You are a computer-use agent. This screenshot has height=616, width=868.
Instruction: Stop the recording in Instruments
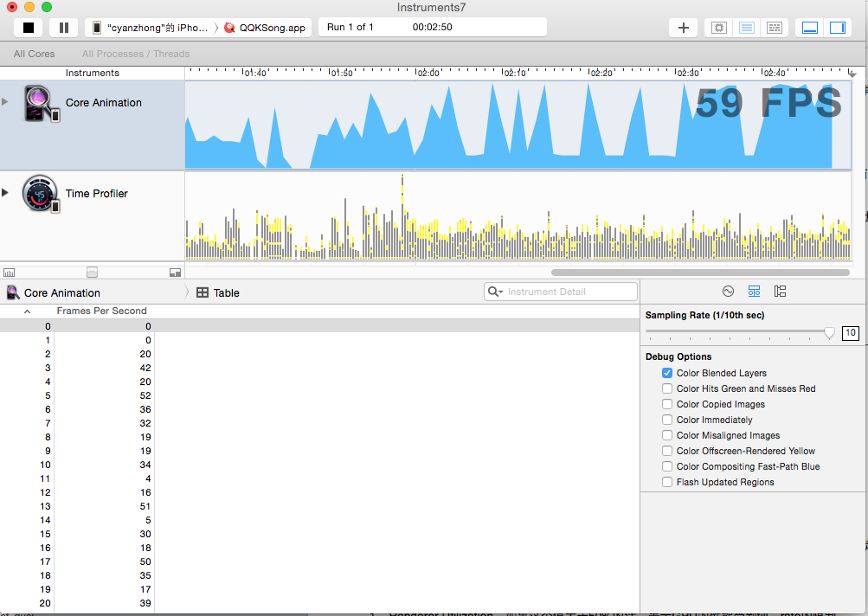[x=28, y=28]
